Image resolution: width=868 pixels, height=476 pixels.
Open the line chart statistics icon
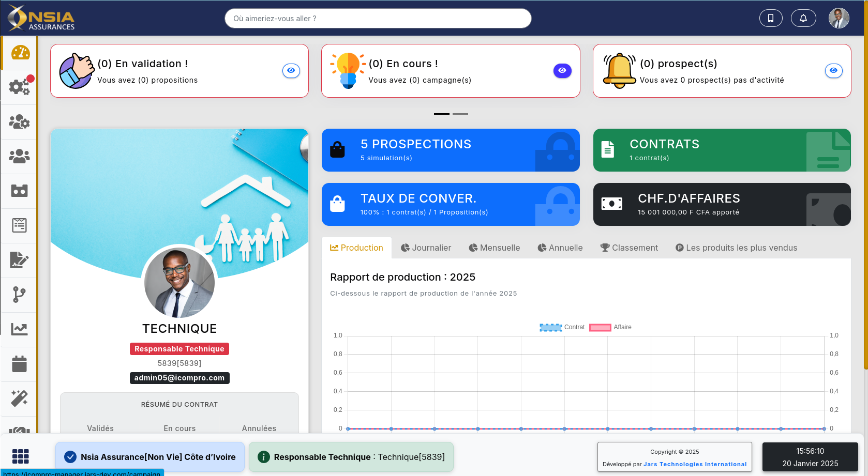[19, 329]
